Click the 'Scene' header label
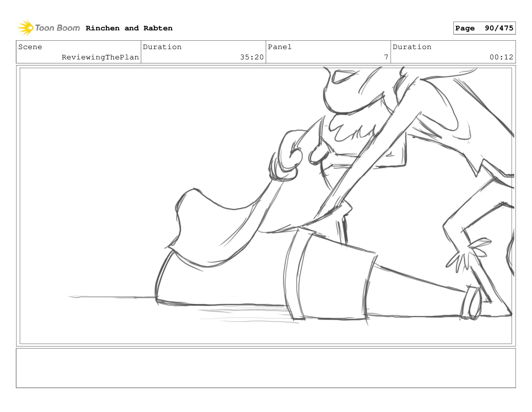The height and width of the screenshot is (412, 532). point(30,47)
